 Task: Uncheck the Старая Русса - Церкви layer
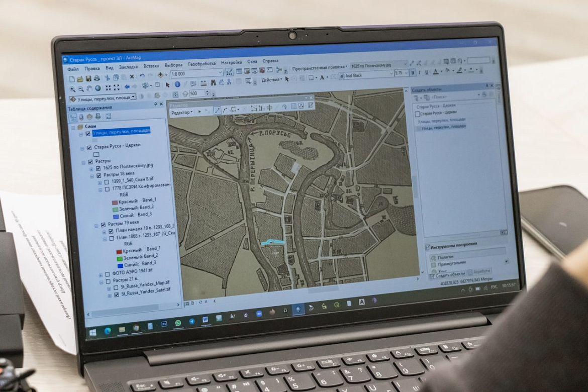[x=89, y=148]
